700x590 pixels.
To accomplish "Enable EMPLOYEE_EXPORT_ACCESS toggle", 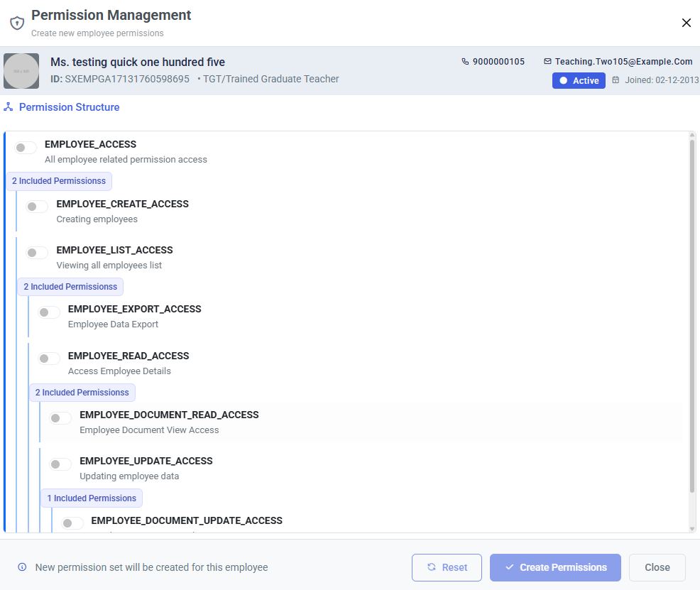I will 48,312.
